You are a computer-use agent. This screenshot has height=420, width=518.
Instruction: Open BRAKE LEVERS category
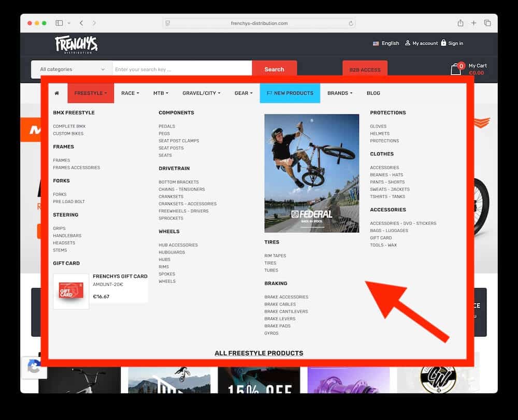click(280, 318)
